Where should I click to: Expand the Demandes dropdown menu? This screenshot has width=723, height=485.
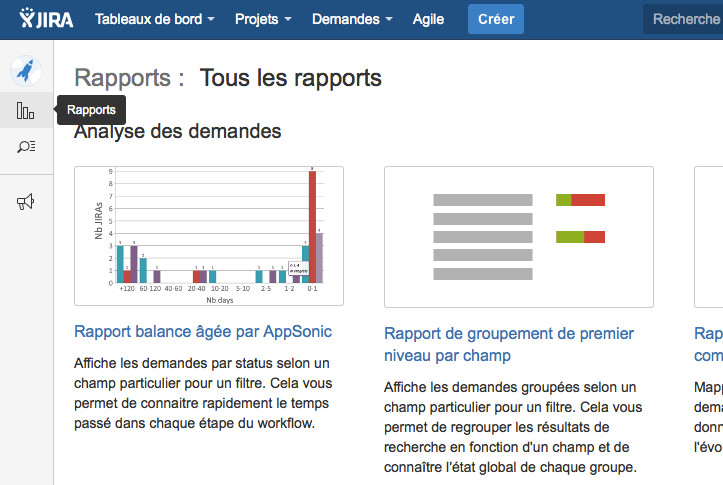click(352, 19)
